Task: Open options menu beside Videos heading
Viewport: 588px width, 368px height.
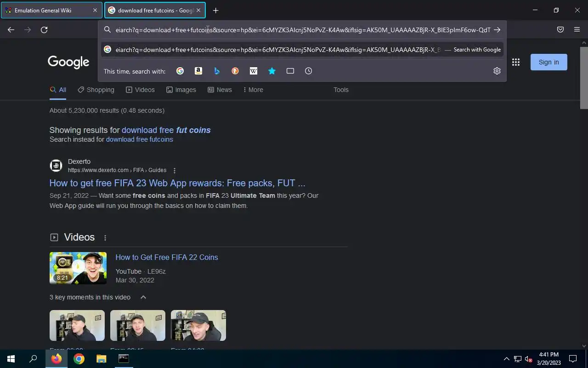Action: point(105,238)
